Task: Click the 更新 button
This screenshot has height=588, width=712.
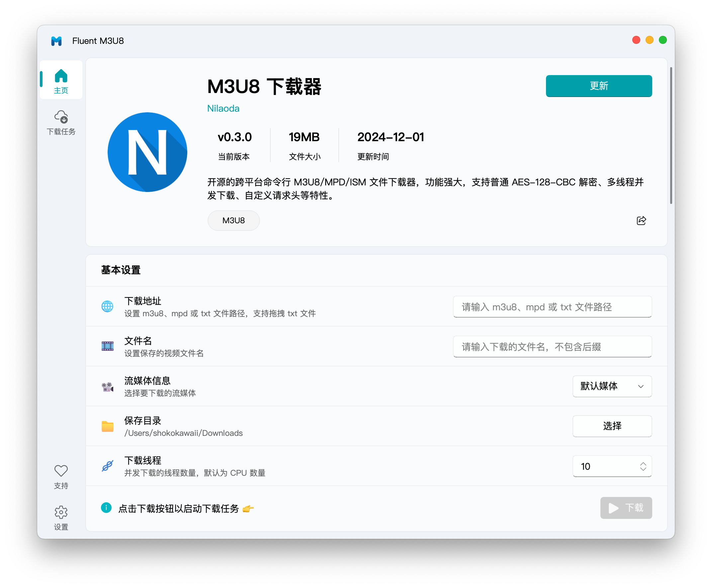Action: [598, 86]
